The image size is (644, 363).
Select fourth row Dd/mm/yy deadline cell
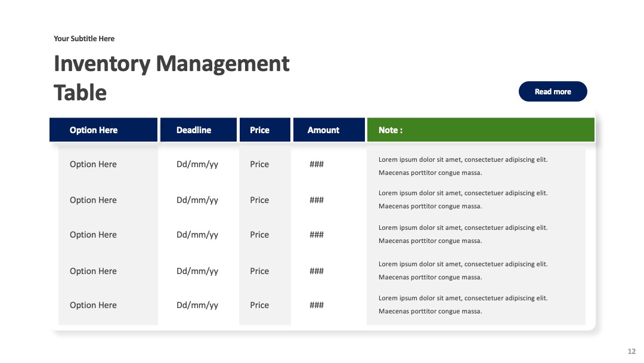coord(197,271)
